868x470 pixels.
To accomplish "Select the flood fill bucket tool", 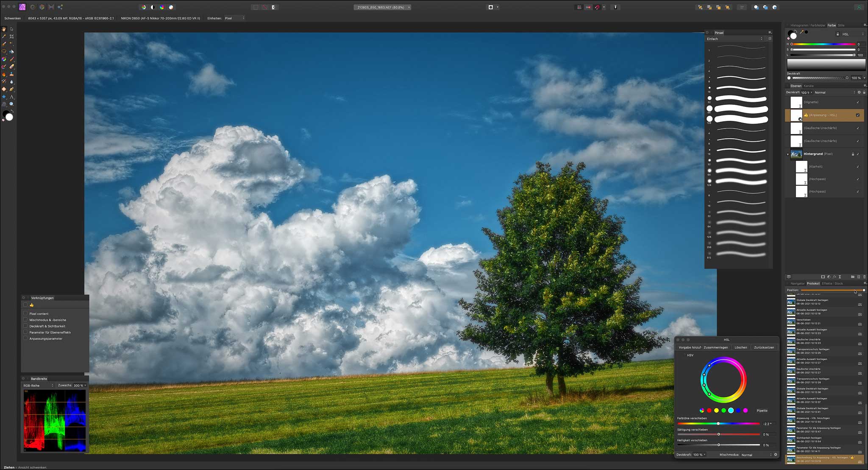I will pos(11,52).
